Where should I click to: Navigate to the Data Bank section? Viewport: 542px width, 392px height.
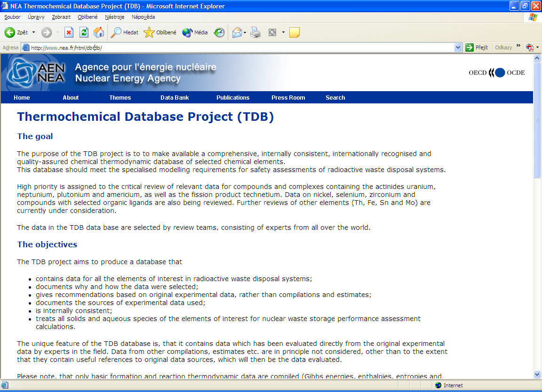coord(175,98)
